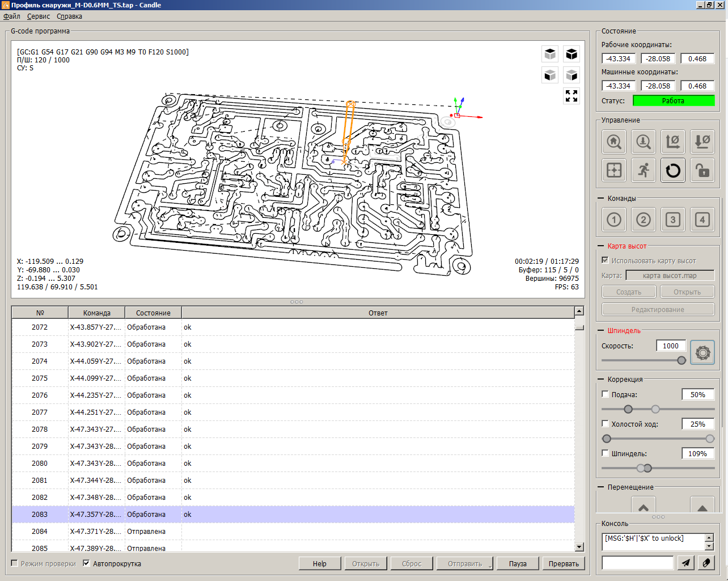728x581 pixels.
Task: Open the Сервис menu
Action: tap(39, 16)
